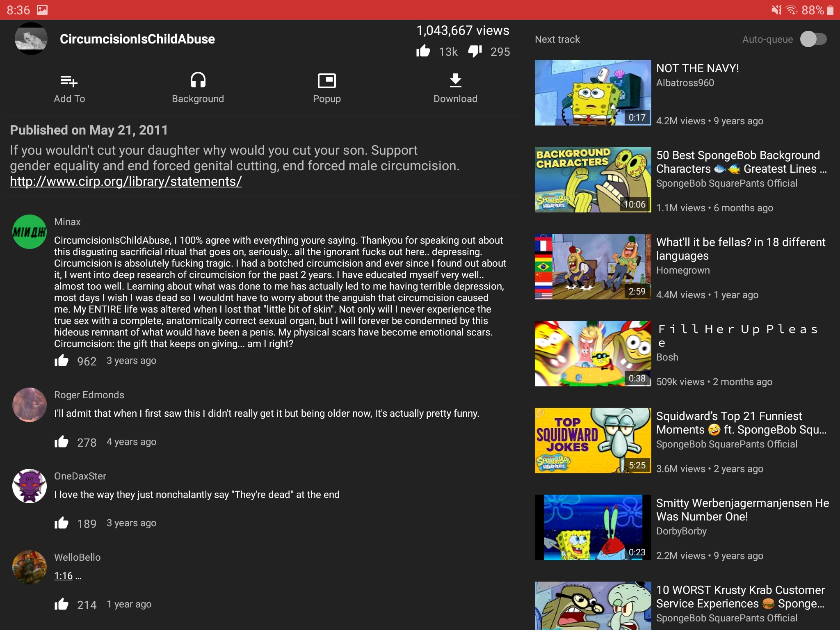Open Minax's commenter name
Image resolution: width=840 pixels, height=630 pixels.
(67, 222)
